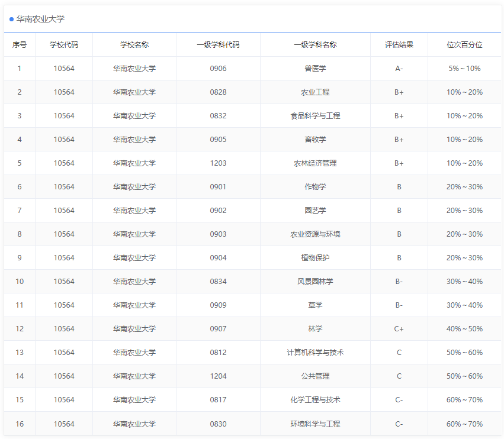Click the 农林经济管理 subject cell
Viewport: 504px width, 439px height.
point(315,163)
